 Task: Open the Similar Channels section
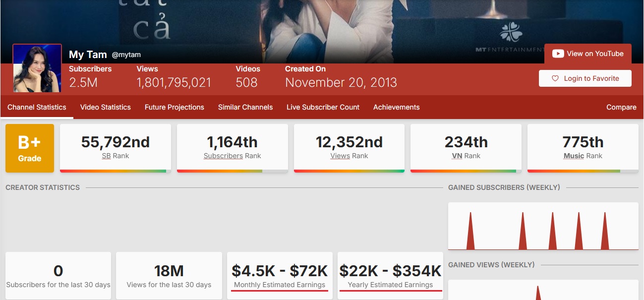[245, 107]
